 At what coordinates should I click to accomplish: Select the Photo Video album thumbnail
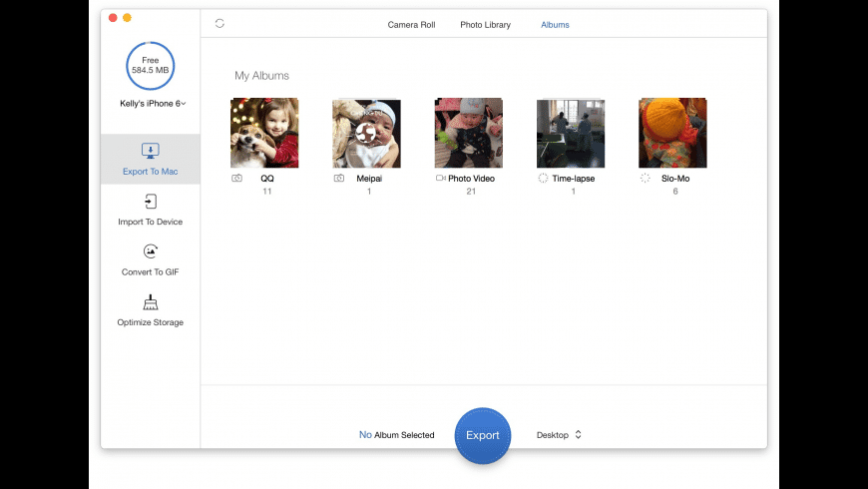coord(468,133)
